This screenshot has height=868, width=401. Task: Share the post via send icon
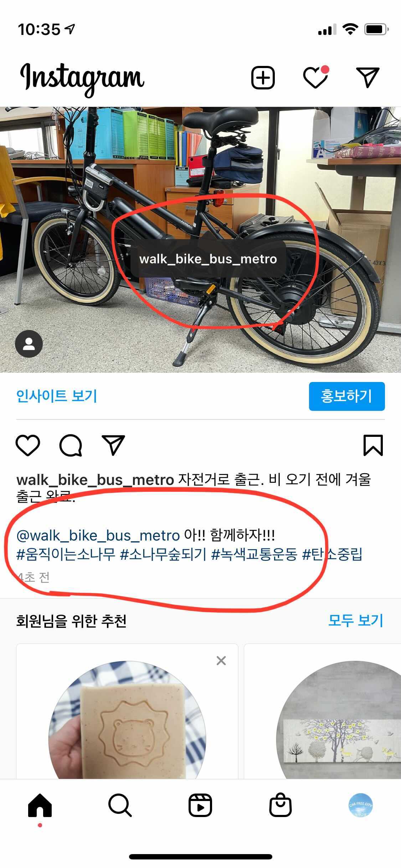pos(113,445)
